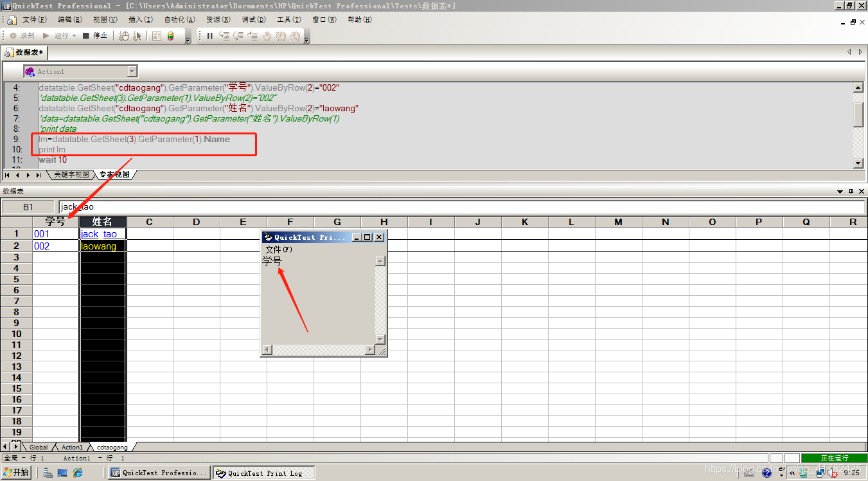The height and width of the screenshot is (481, 868).
Task: Switch to the cdtaogang sheet tab
Action: [x=112, y=447]
